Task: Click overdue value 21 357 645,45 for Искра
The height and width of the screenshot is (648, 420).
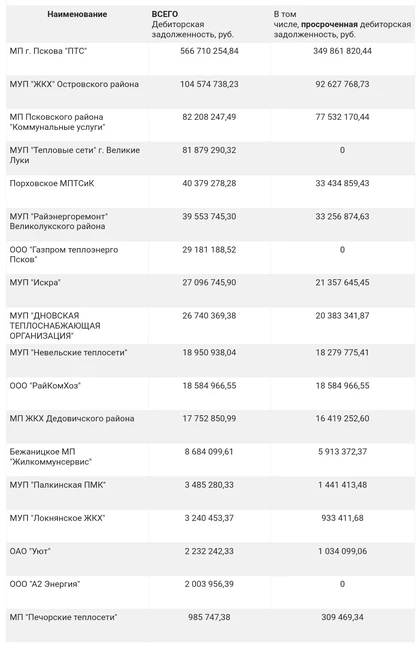Action: [x=342, y=283]
